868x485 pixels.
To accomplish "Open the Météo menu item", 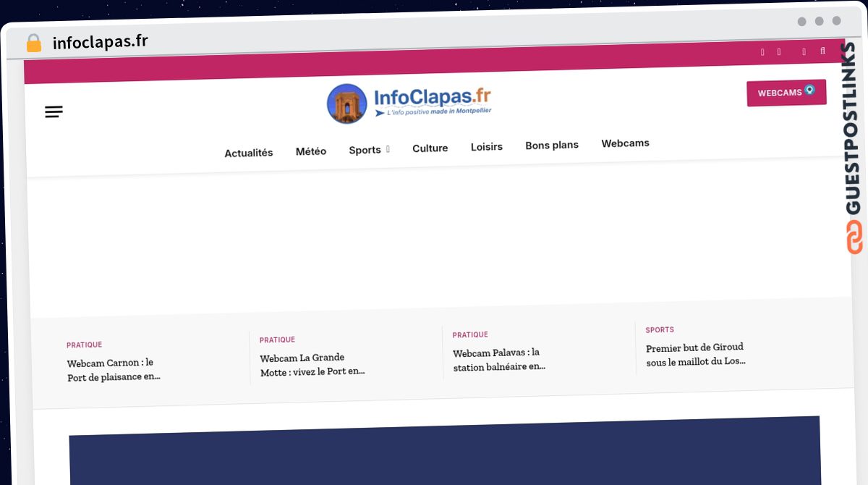I will click(x=311, y=151).
